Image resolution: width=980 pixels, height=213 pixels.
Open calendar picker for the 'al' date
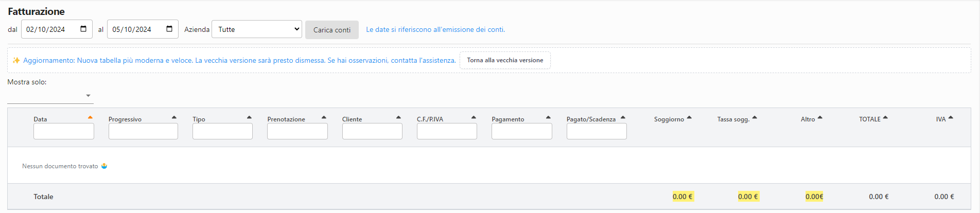(169, 29)
